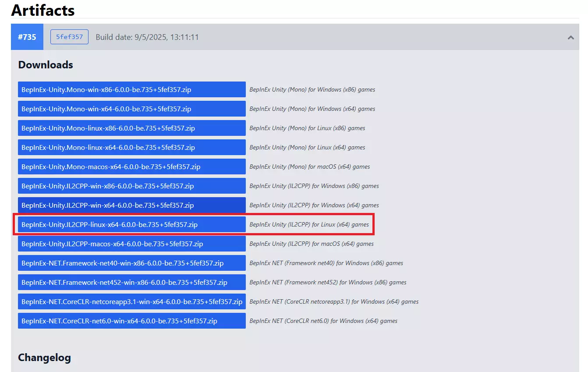Click description 'BepInEx Unity (IL2CPP) for Windows (x86) games'
The image size is (588, 372).
point(314,186)
